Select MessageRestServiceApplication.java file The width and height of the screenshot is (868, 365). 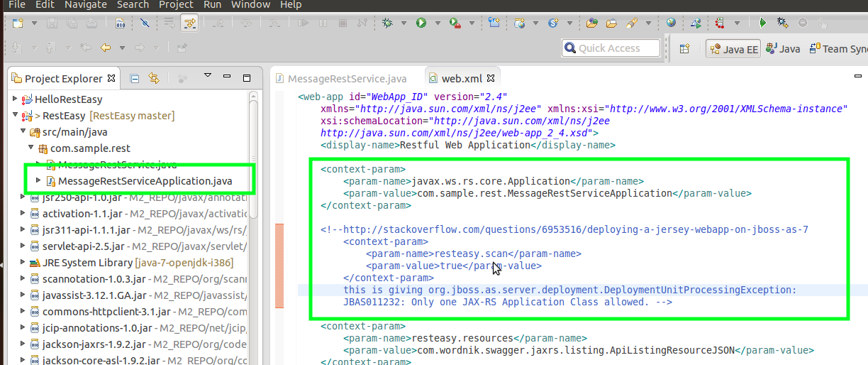point(145,180)
